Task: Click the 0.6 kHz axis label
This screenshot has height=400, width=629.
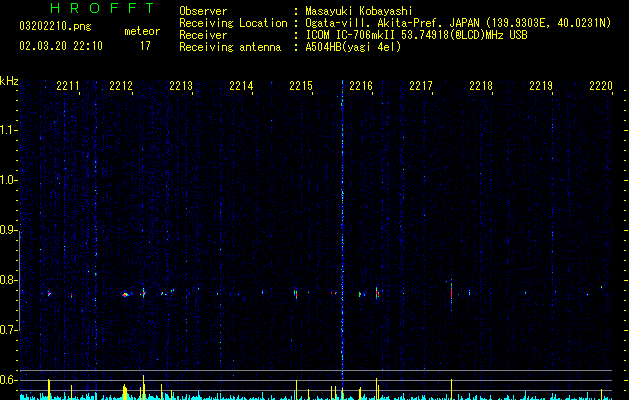Action: (9, 380)
